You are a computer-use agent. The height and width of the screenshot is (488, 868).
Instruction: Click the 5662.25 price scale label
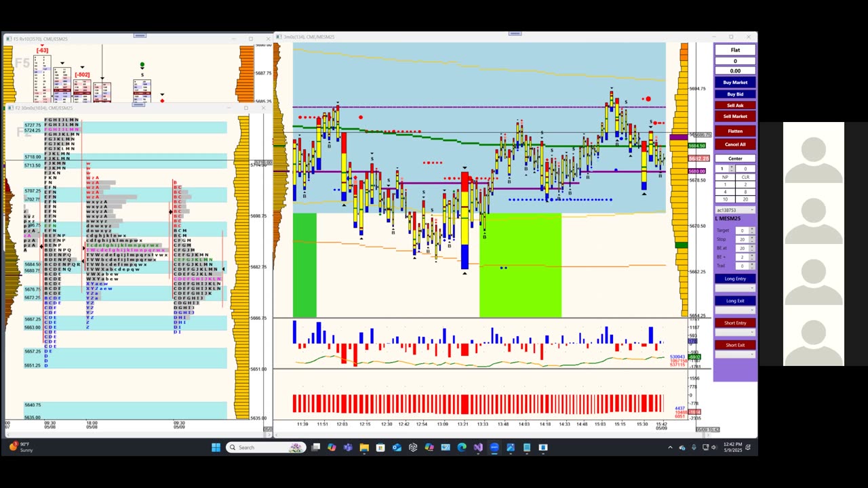point(697,272)
